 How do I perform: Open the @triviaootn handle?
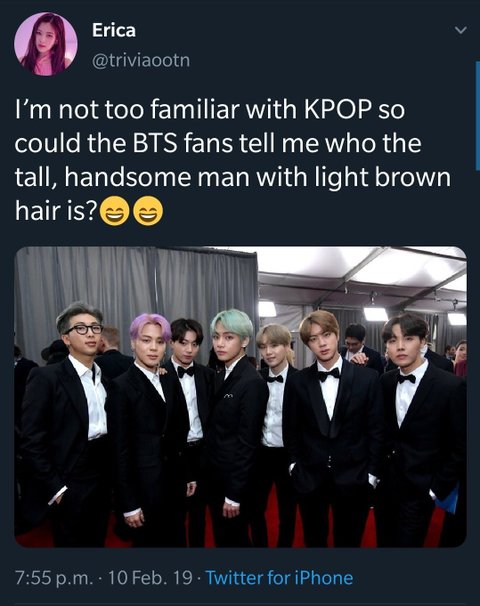click(141, 60)
